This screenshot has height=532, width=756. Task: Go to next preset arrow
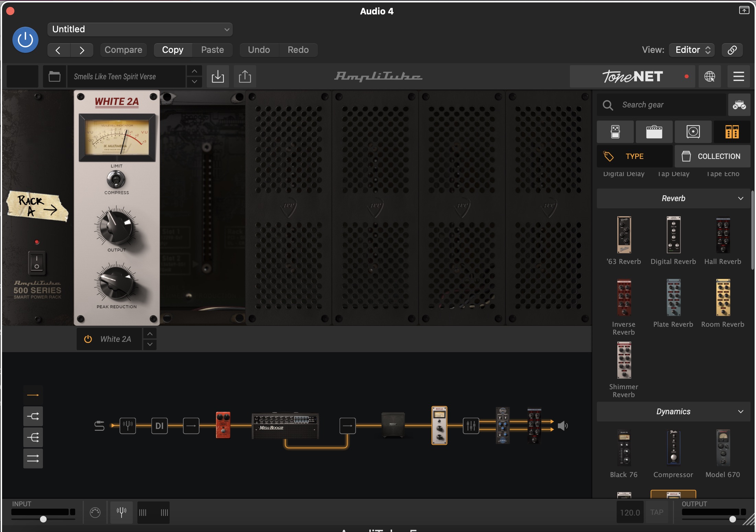click(x=82, y=50)
